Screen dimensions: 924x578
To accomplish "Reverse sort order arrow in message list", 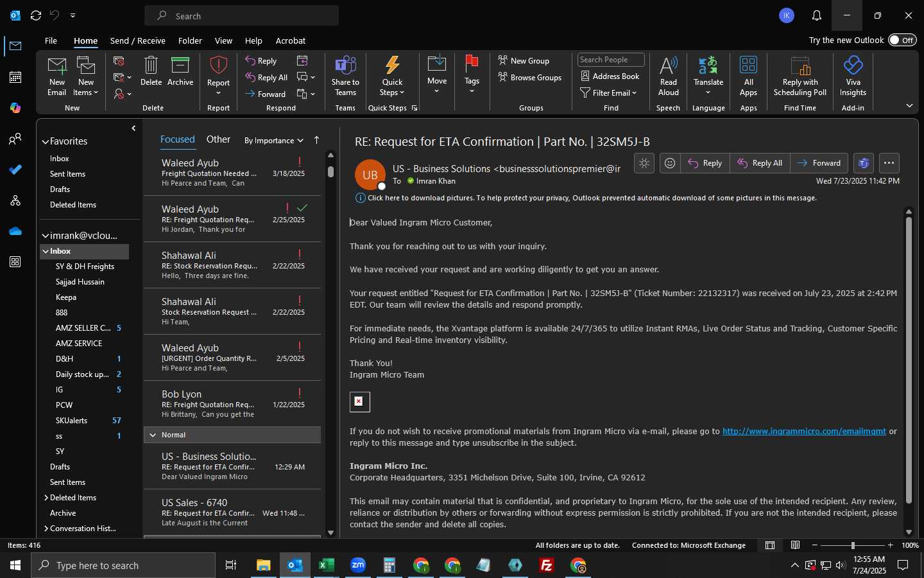I will pyautogui.click(x=316, y=140).
